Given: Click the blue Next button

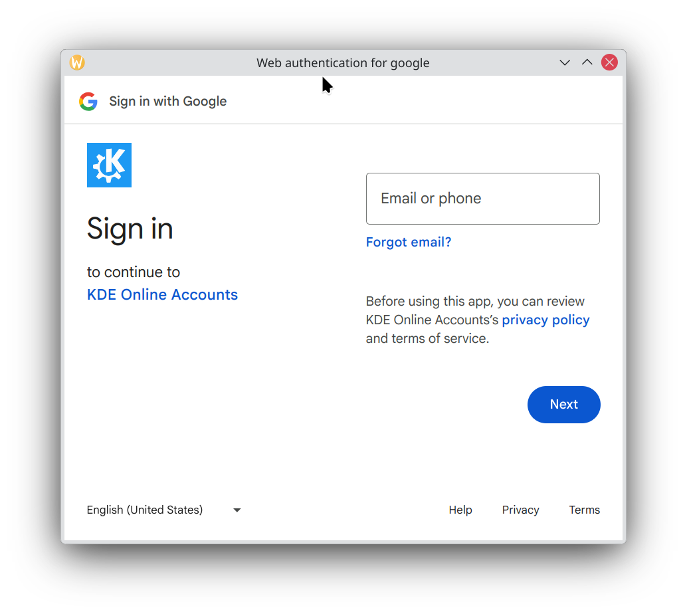Looking at the screenshot, I should (564, 405).
